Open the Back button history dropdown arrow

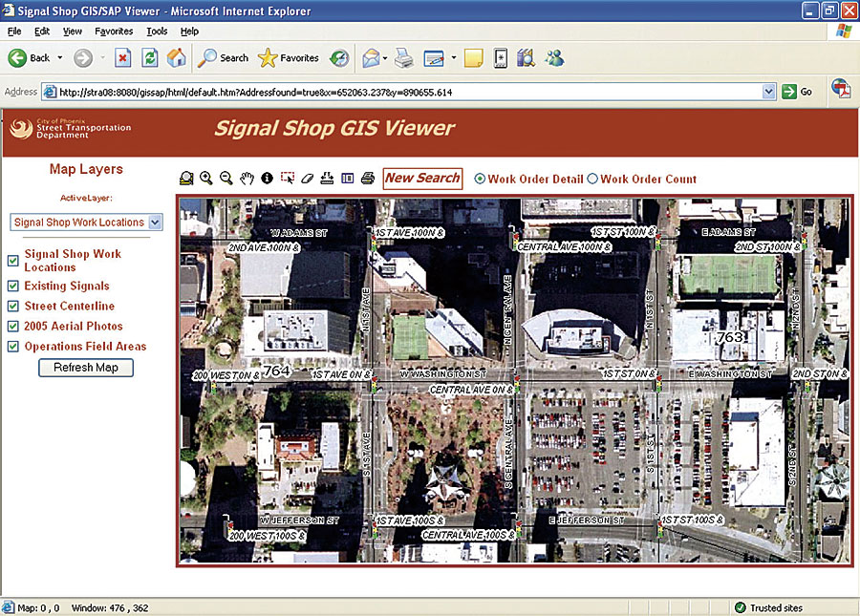pyautogui.click(x=60, y=57)
